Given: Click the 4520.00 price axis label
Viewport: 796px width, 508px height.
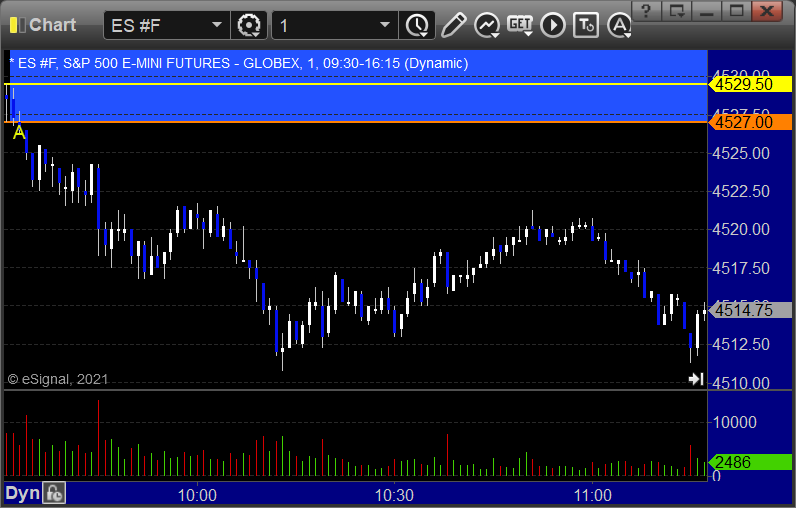Looking at the screenshot, I should [741, 229].
